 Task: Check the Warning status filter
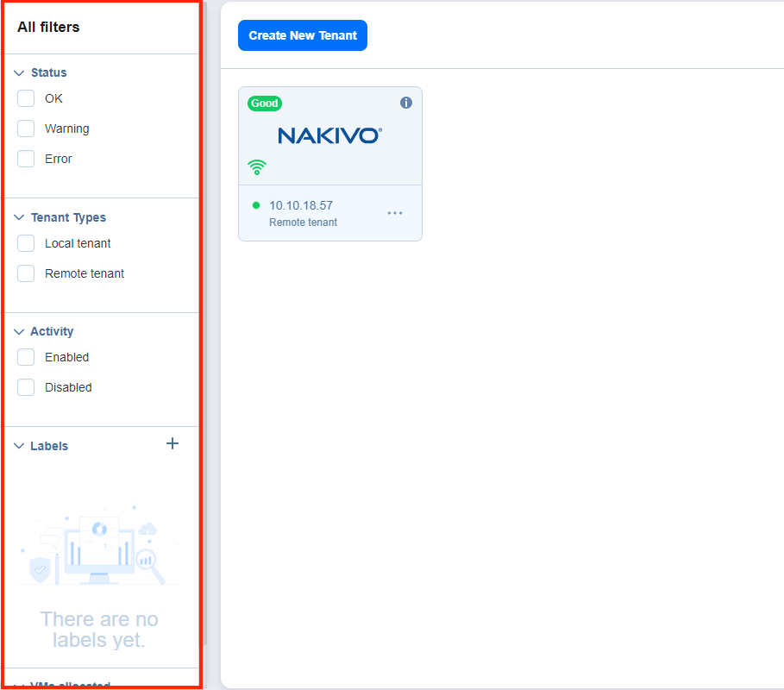pos(27,129)
